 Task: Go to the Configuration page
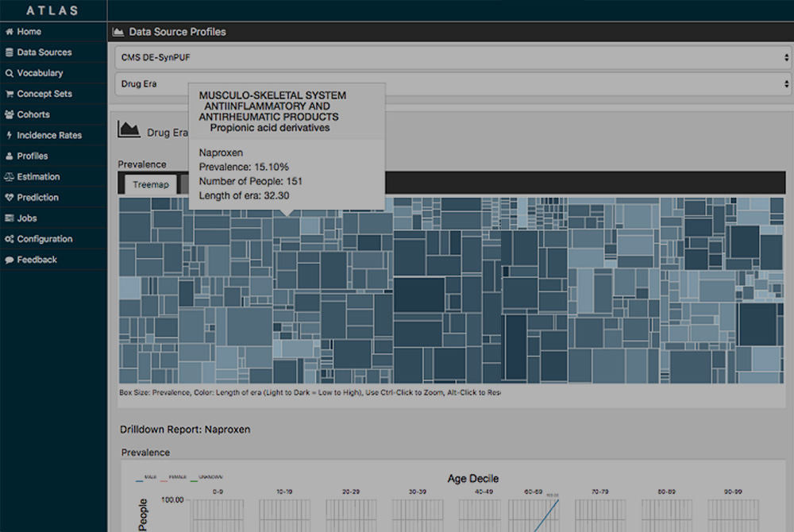click(44, 239)
